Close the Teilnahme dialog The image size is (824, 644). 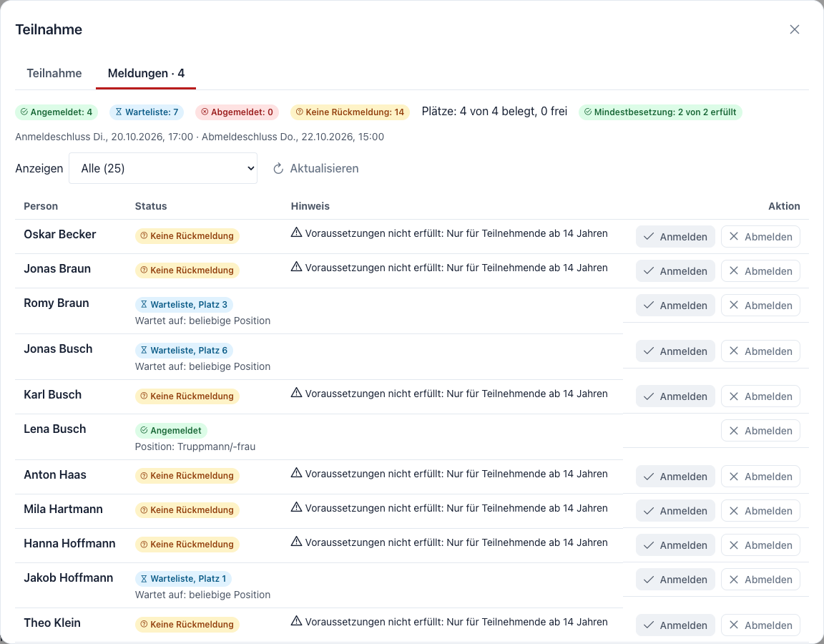click(x=794, y=29)
